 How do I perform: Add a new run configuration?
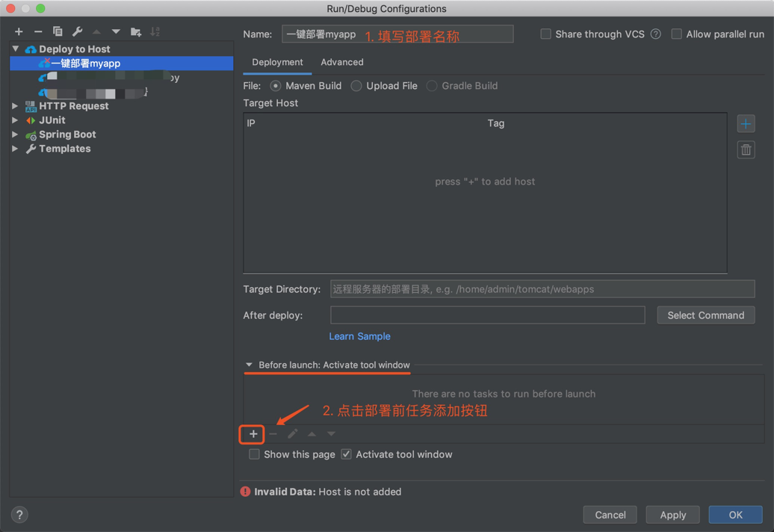click(18, 31)
